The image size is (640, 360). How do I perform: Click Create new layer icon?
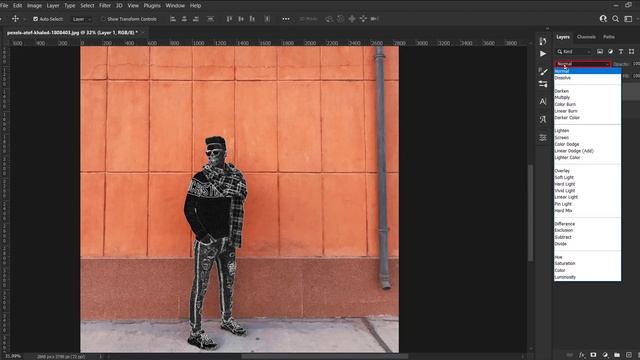(629, 355)
